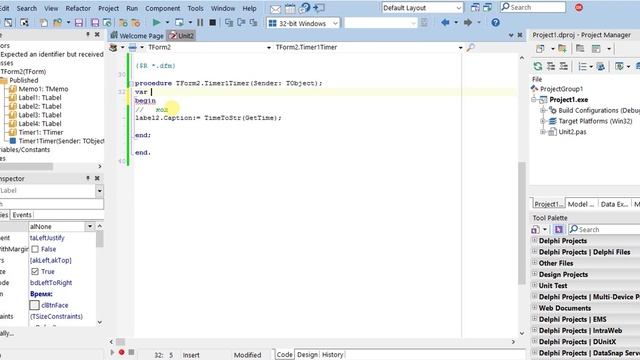Switch to the Welcome Page tab
The width and height of the screenshot is (640, 360).
click(x=137, y=36)
